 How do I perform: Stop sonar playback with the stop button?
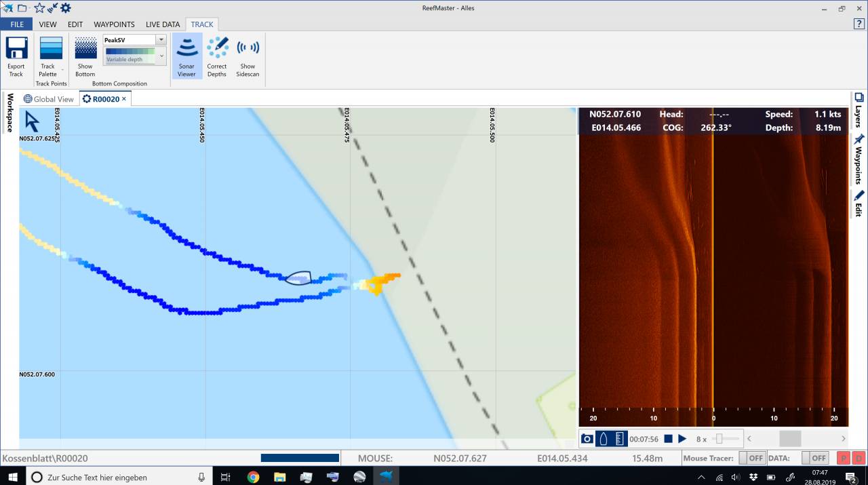(x=668, y=439)
